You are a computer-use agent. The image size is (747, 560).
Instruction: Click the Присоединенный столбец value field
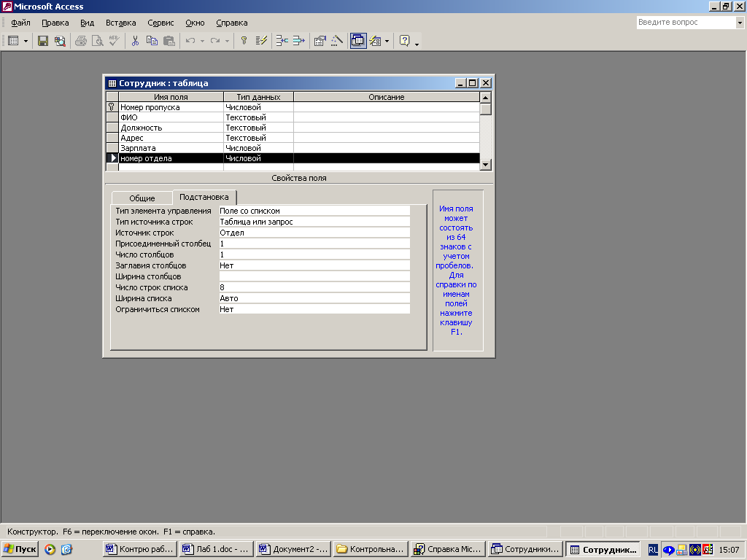coord(314,244)
